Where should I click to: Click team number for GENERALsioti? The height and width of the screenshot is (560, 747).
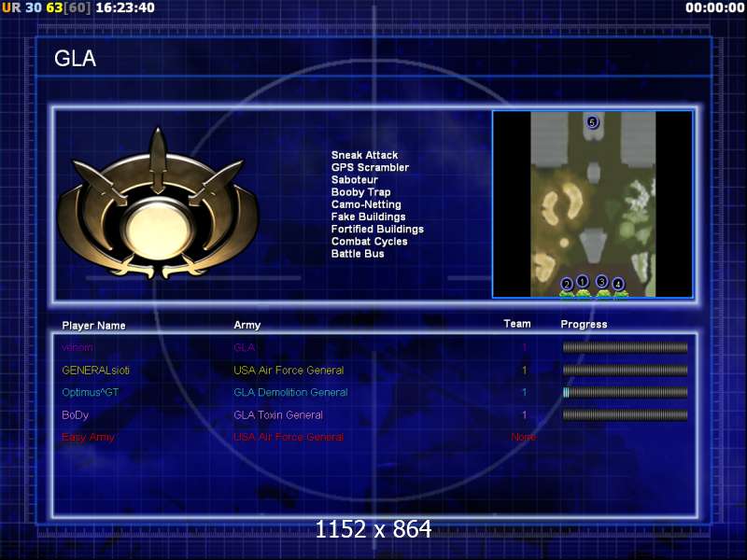point(524,370)
